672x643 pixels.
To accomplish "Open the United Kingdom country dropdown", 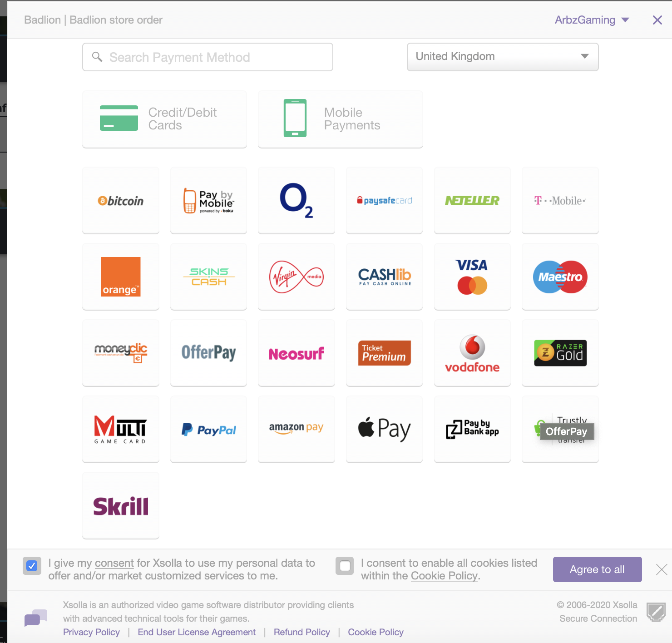I will click(503, 57).
